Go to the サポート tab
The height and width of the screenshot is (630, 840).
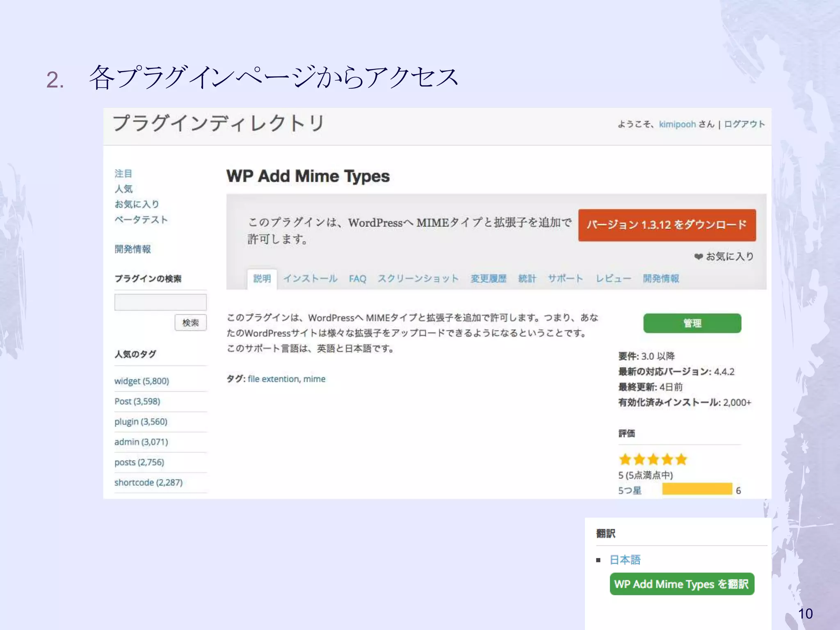(566, 279)
